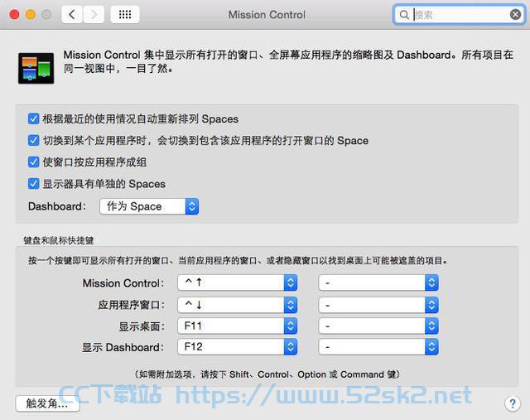Clear the search field with X icon

tap(515, 15)
